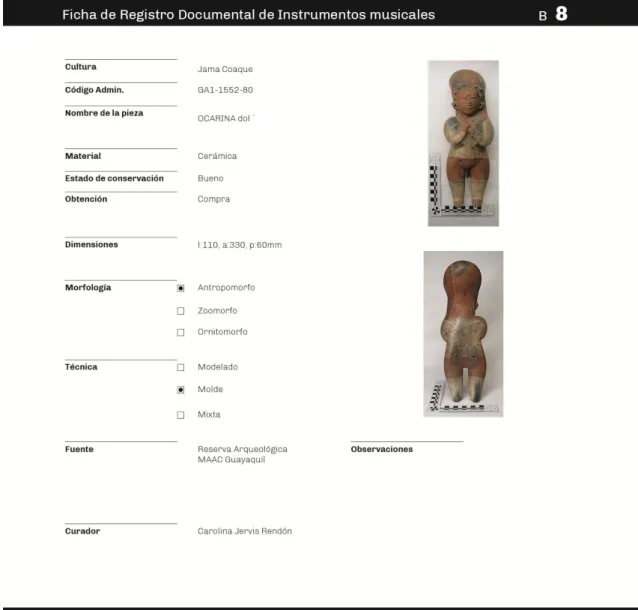The height and width of the screenshot is (610, 638).
Task: Click the 'Estado de conservación' label
Action: [x=114, y=178]
